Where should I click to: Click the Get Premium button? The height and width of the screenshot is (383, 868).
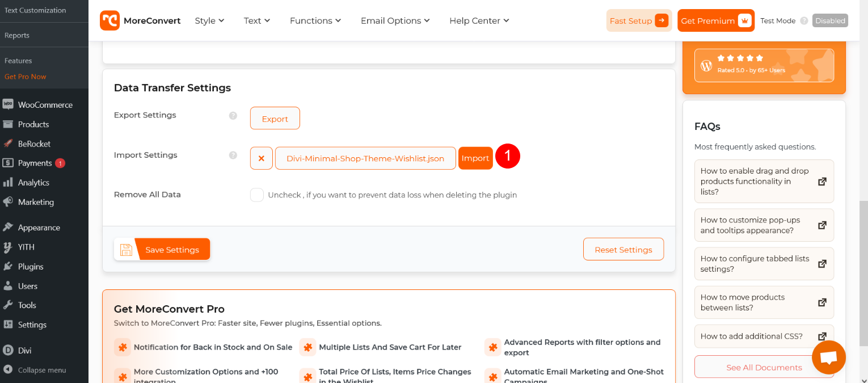[x=716, y=20]
